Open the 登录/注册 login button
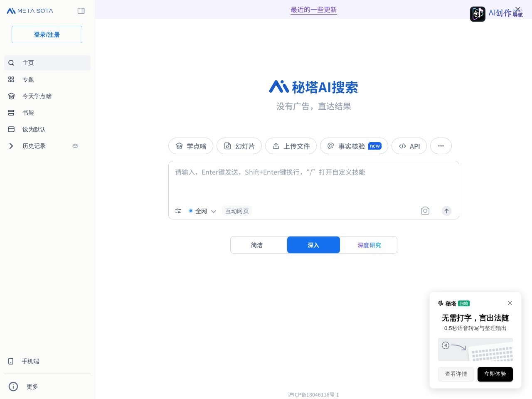Viewport: 532px width, 399px height. [47, 34]
